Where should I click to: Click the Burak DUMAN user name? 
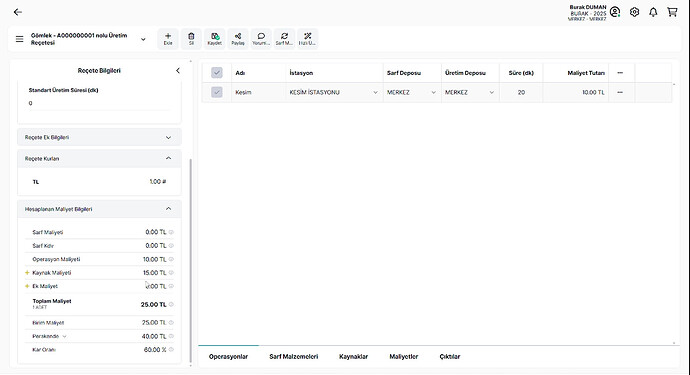(x=588, y=7)
